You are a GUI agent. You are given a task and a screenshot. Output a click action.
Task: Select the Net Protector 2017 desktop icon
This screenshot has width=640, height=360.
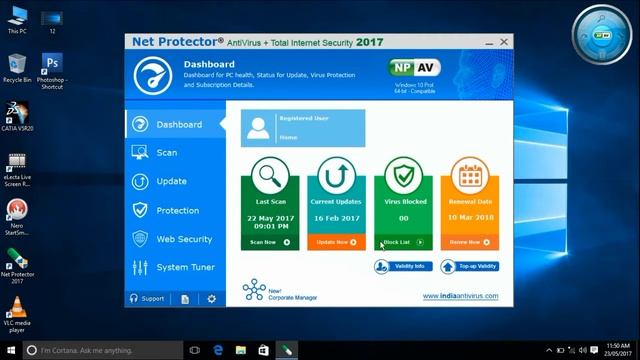[17, 266]
